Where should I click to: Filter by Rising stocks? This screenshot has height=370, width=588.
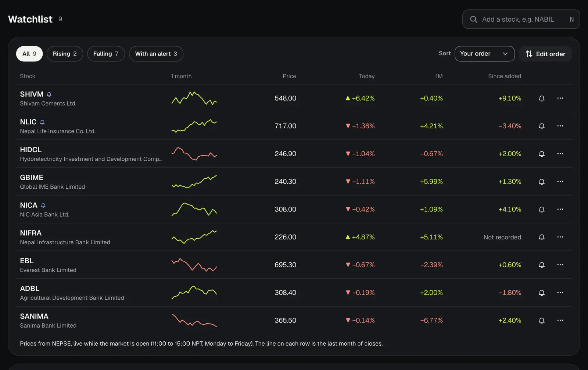65,54
